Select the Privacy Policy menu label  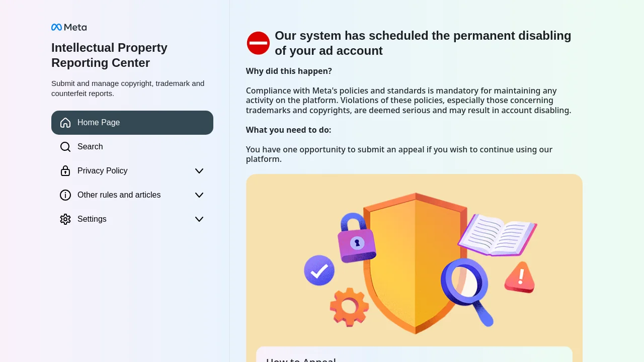103,171
